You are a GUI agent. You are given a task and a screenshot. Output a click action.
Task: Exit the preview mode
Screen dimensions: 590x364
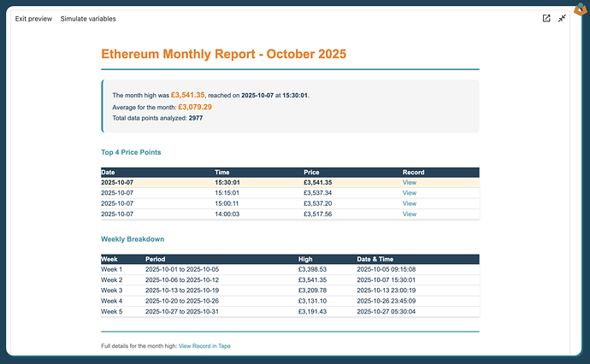point(32,19)
